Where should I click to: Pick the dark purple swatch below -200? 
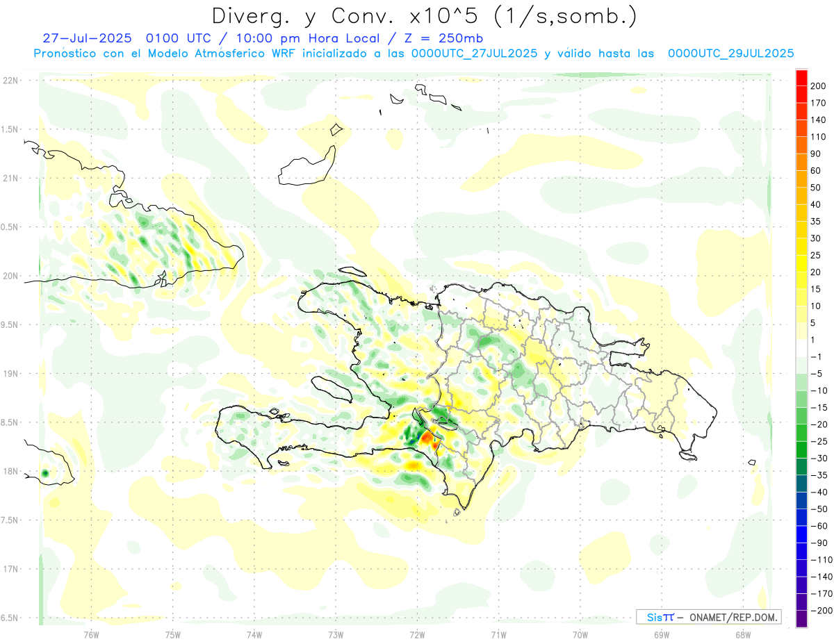click(801, 619)
